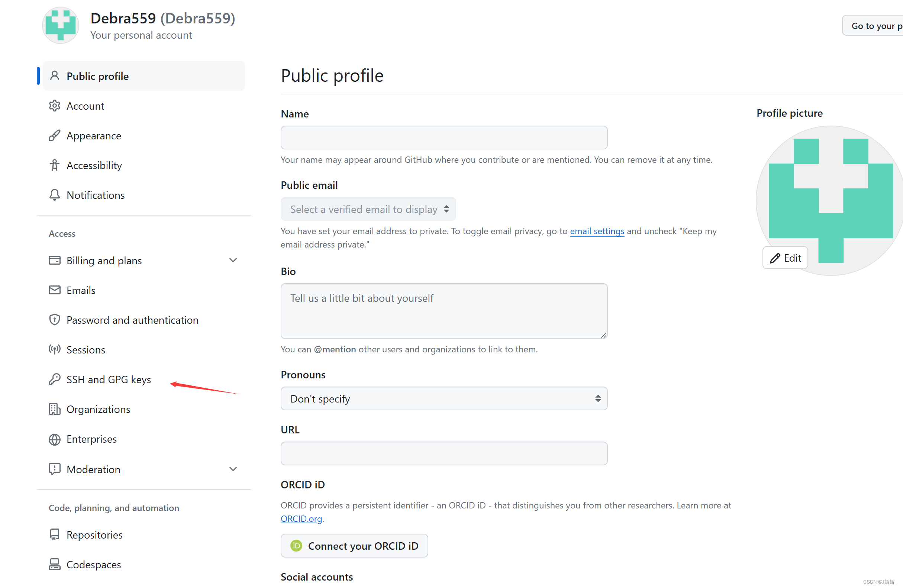Go to Repositories settings
Image resolution: width=903 pixels, height=588 pixels.
pos(94,534)
